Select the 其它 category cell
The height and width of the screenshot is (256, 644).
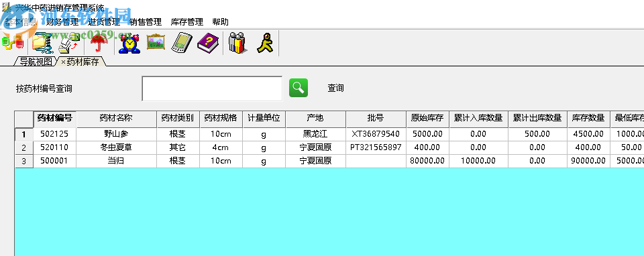pos(178,147)
